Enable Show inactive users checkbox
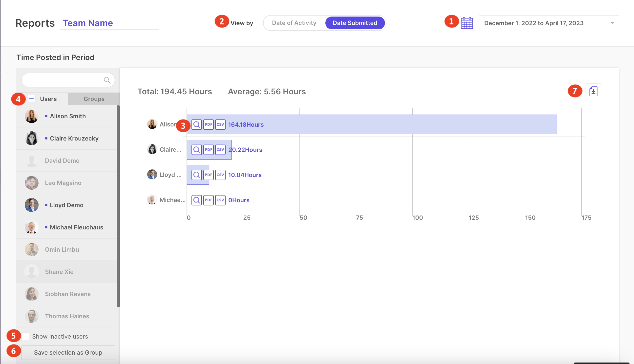Viewport: 634px width, 364px height. tap(25, 337)
